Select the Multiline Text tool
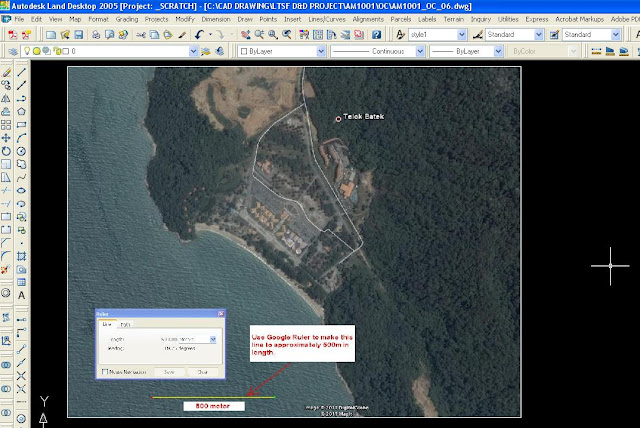640x428 pixels. [x=21, y=295]
